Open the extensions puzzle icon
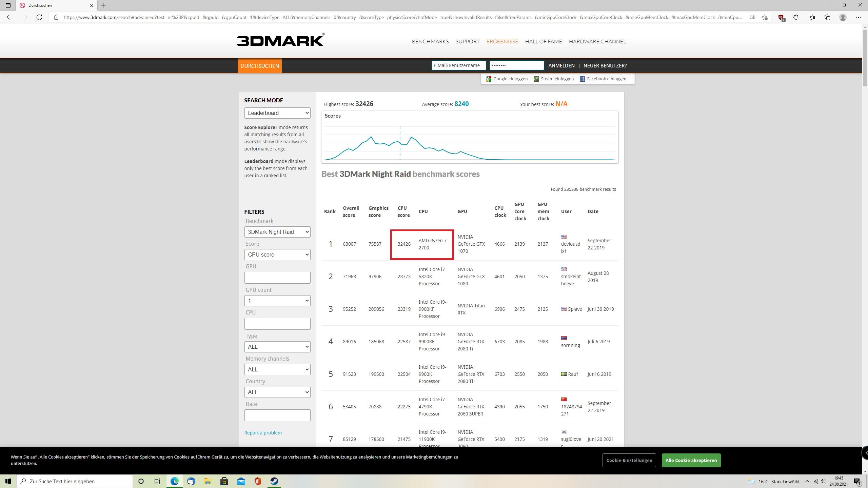This screenshot has width=868, height=488. click(796, 17)
